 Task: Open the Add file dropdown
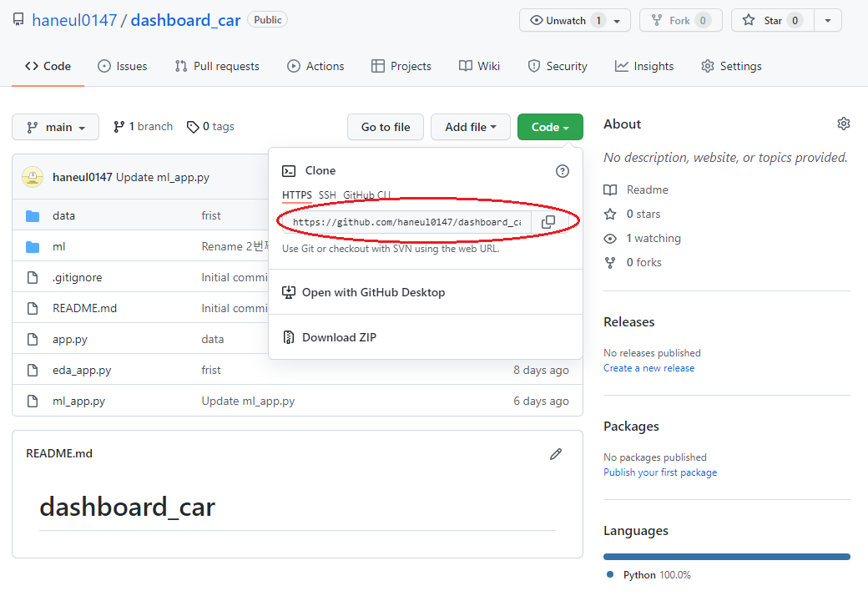click(x=471, y=127)
